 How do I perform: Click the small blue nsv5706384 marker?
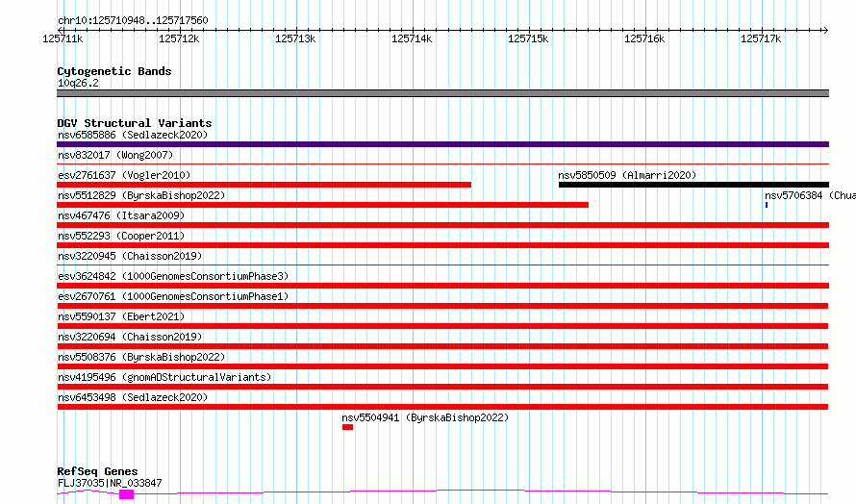(x=767, y=205)
